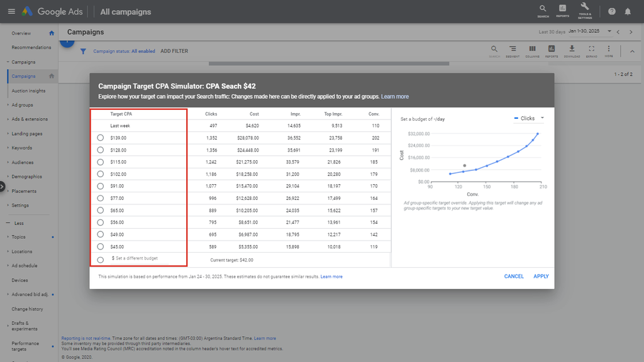Open the Reports icon in header

(x=562, y=10)
